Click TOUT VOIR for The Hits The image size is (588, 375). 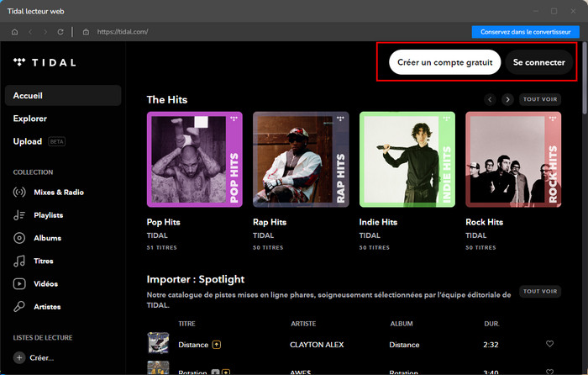540,99
